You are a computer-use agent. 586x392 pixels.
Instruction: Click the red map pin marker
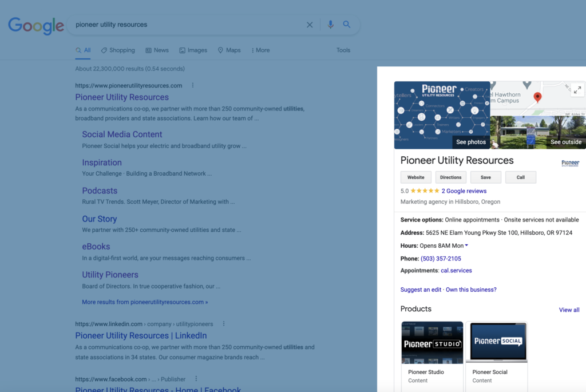pyautogui.click(x=537, y=97)
